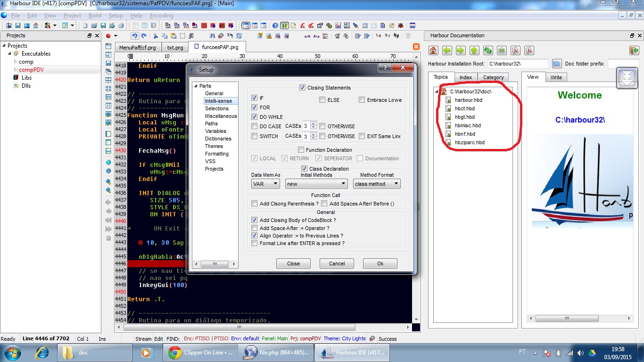Select Formatting in the Parts tree

[x=216, y=154]
